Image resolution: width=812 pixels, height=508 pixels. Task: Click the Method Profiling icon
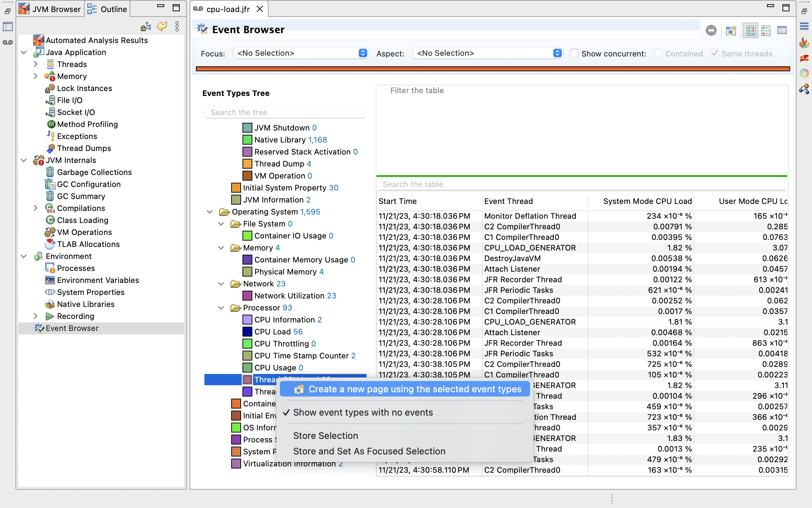coord(51,124)
